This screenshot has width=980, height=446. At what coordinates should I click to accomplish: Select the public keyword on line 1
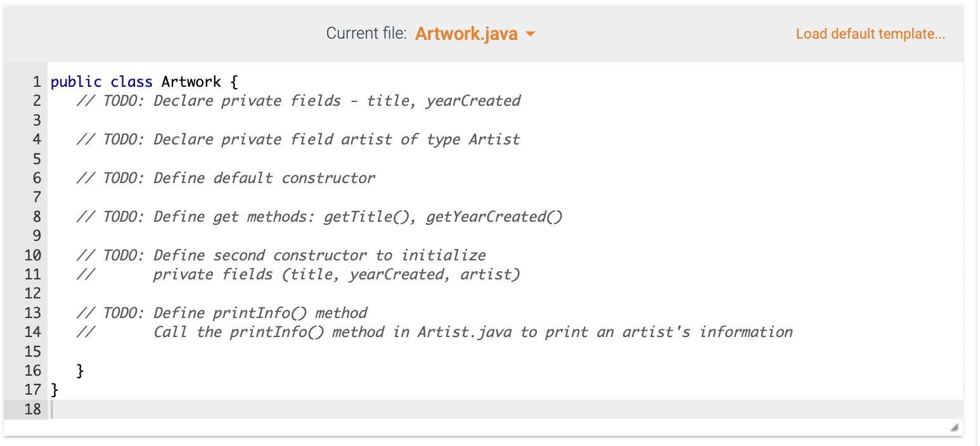tap(76, 81)
